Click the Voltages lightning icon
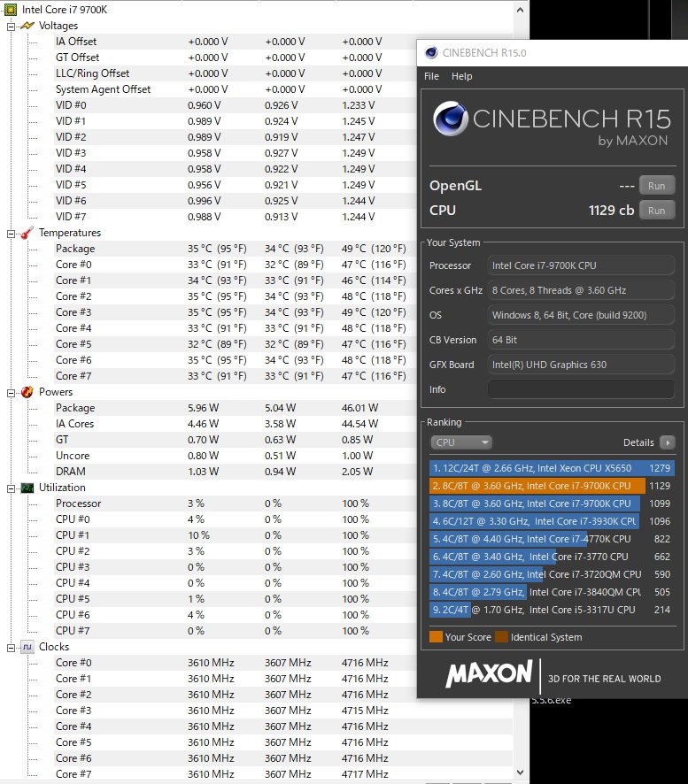 coord(27,26)
